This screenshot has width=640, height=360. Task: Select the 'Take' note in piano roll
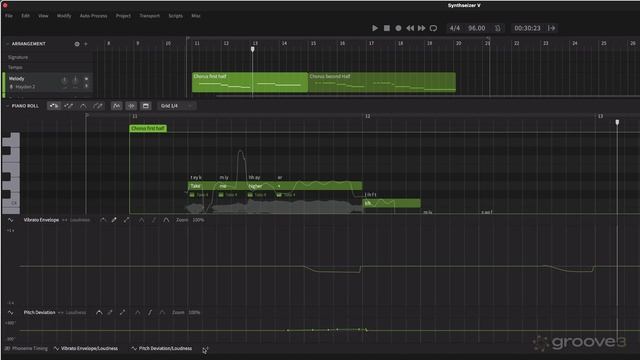pyautogui.click(x=202, y=186)
